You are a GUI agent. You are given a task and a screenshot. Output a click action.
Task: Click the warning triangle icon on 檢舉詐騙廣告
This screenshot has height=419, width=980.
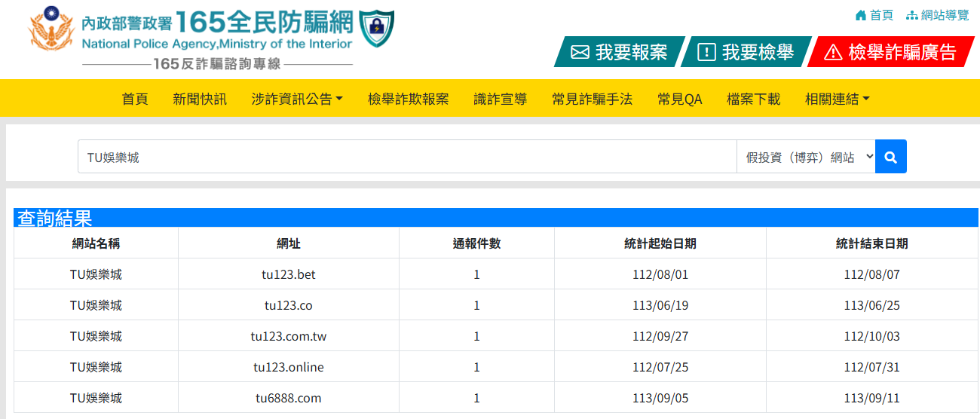833,53
